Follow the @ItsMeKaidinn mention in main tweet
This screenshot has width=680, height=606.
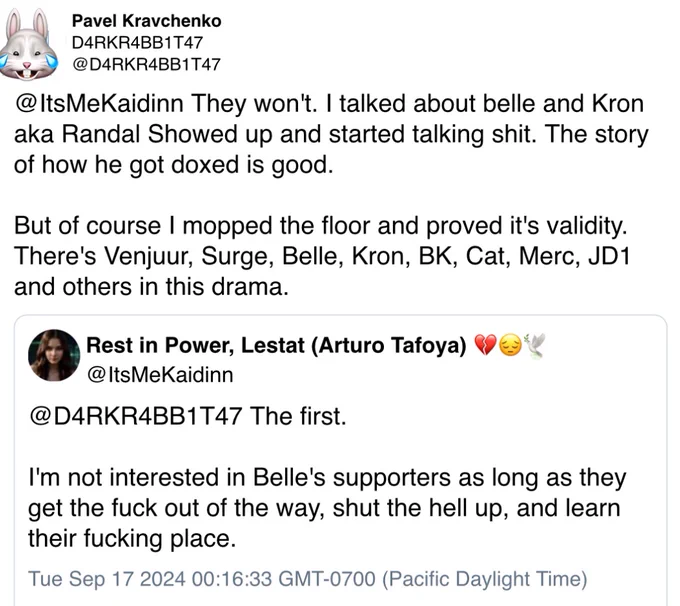99,104
